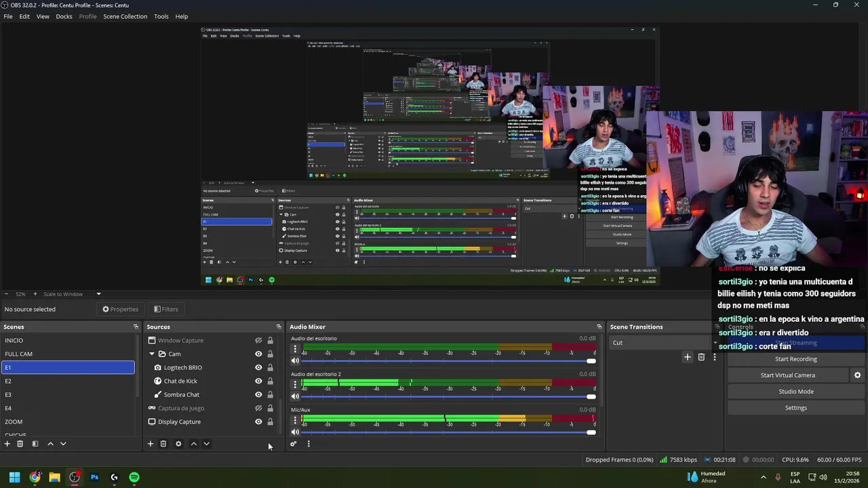This screenshot has width=868, height=488.
Task: Hide the Cam group source
Action: pos(258,354)
